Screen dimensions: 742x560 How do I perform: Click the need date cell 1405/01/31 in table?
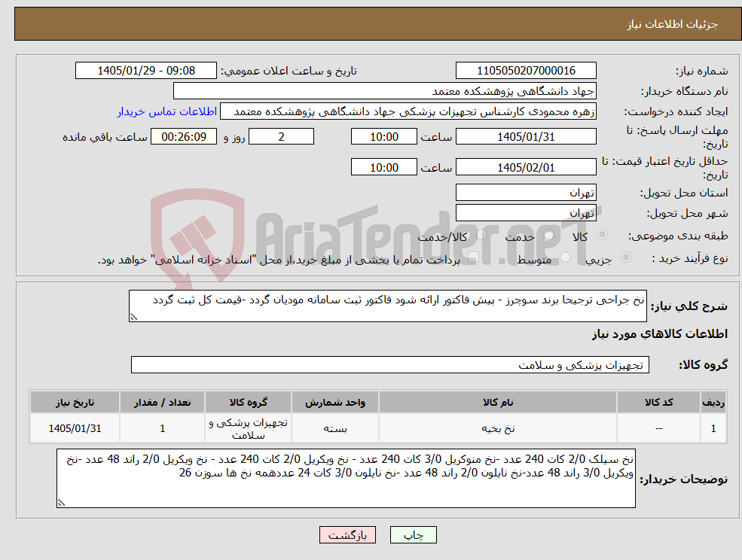click(75, 428)
